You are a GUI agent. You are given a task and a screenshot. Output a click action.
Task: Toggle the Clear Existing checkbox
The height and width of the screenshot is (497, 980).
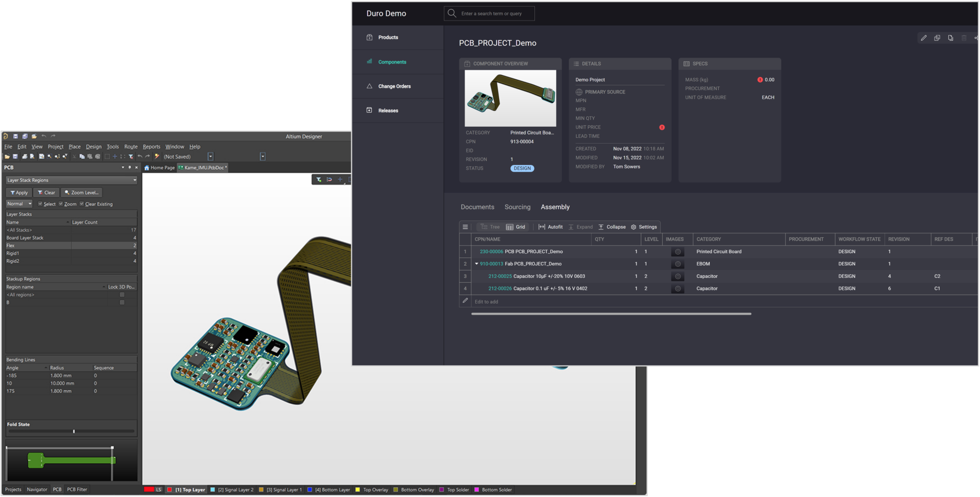(x=82, y=204)
